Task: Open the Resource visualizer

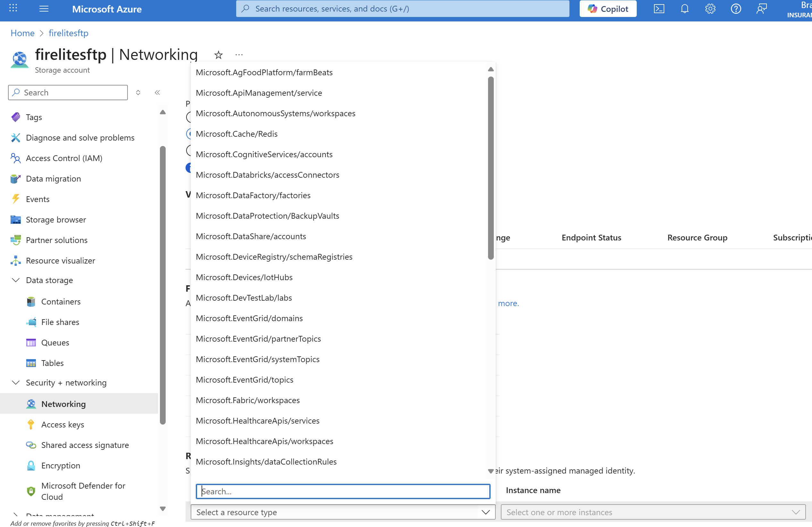Action: coord(60,260)
